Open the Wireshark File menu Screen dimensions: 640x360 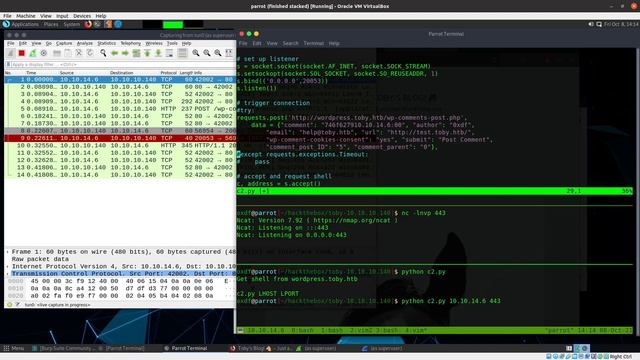(11, 43)
